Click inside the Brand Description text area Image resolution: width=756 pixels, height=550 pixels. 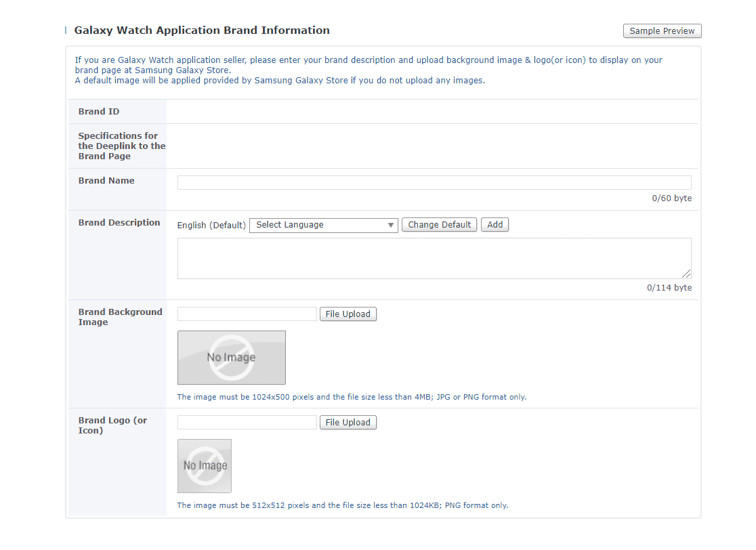click(434, 258)
